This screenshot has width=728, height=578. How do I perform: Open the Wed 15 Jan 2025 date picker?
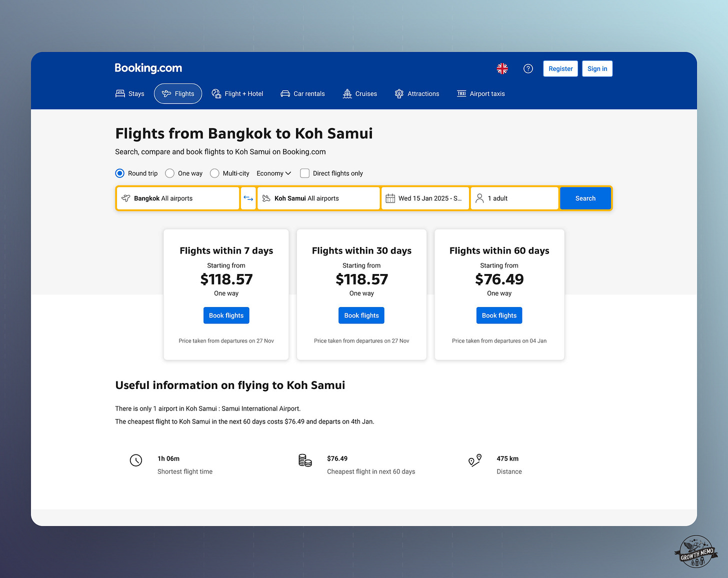tap(425, 198)
